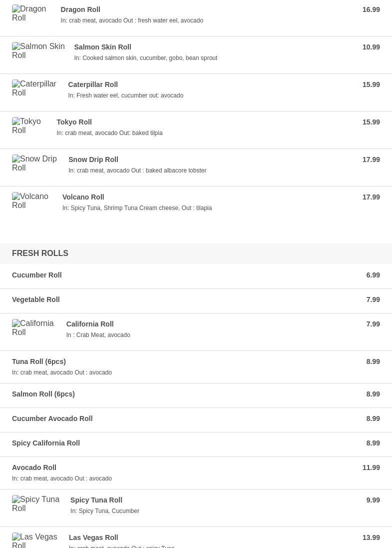
Task: Select the Avocado Roll entry
Action: coord(34,467)
